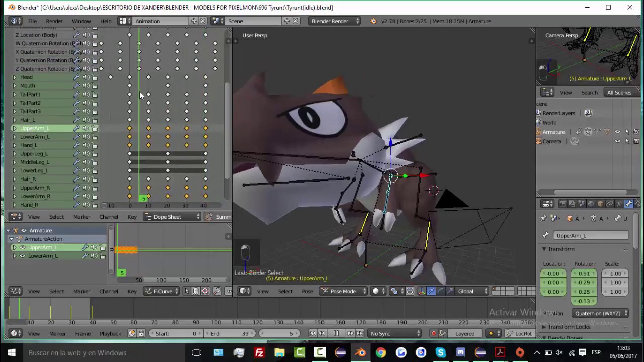
Task: Open the Help menu
Action: pos(106,21)
